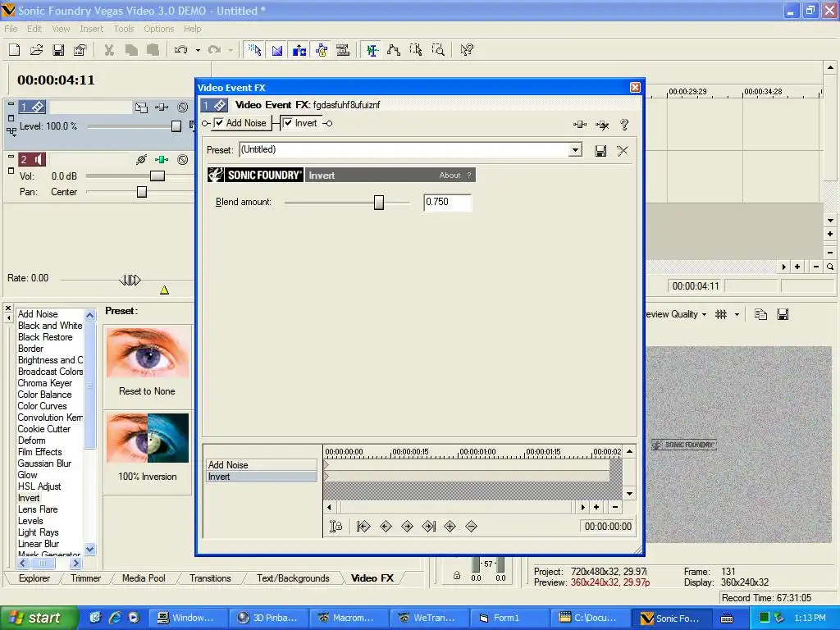Click the delete keyframe diamond button

click(472, 527)
